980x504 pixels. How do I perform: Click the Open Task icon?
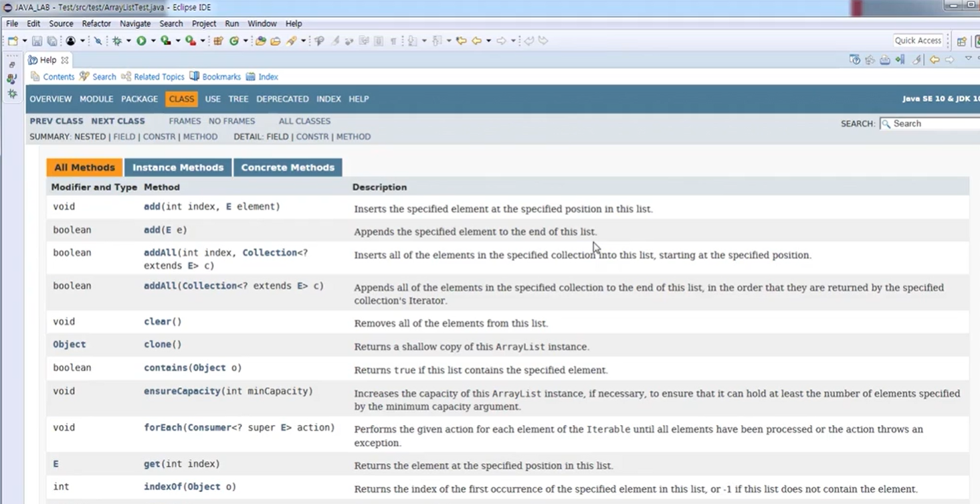(x=276, y=41)
